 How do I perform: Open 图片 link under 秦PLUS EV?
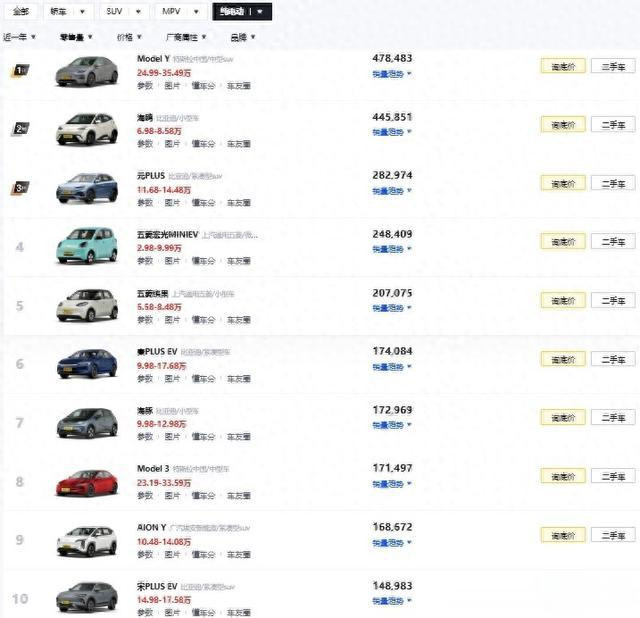(x=172, y=378)
